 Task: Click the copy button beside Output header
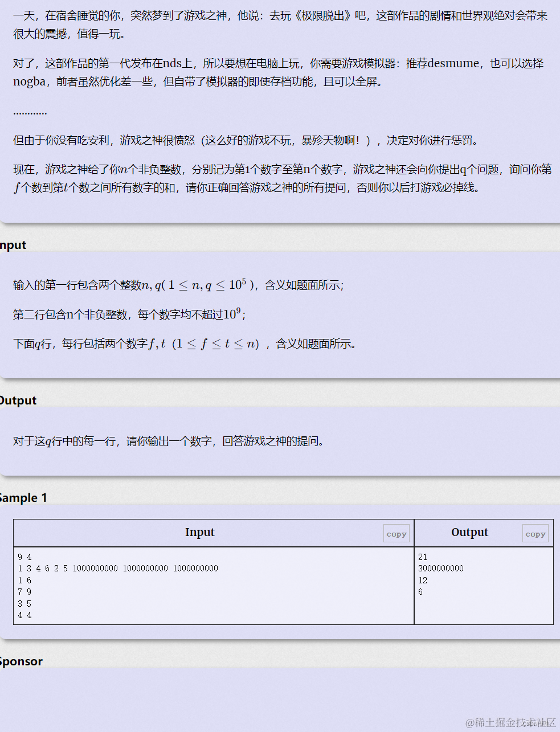535,533
